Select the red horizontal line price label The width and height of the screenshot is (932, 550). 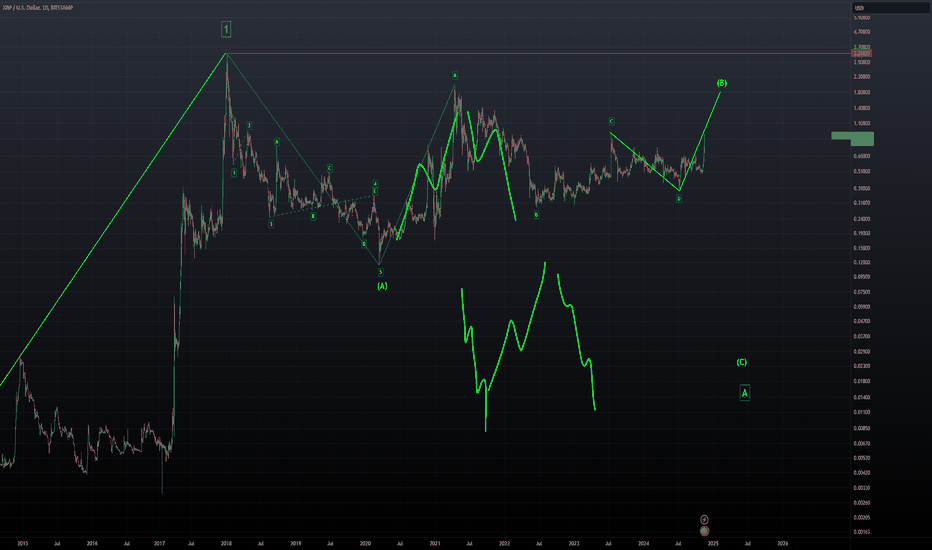(x=862, y=54)
